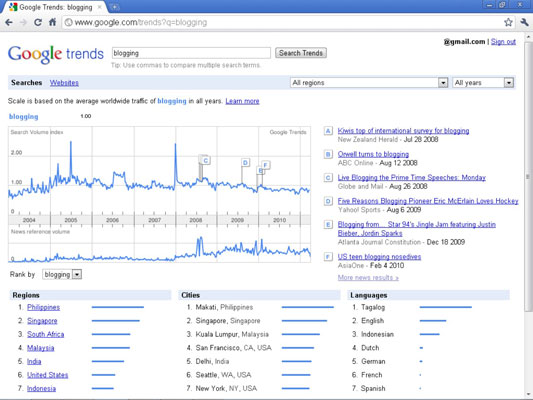Click news flag B icon in results list
Screen dimensions: 533x400
click(328, 154)
